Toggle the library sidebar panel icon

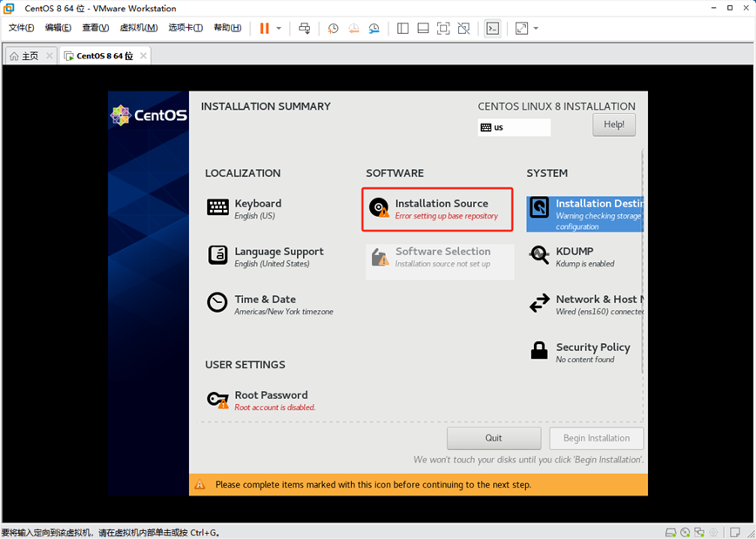point(402,29)
